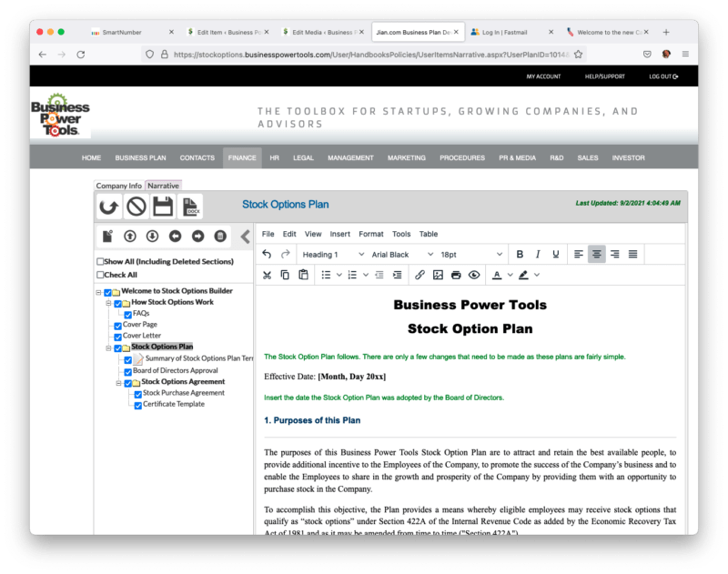Collapse the Stock Options Agreement tree node
The width and height of the screenshot is (728, 574).
tap(119, 383)
